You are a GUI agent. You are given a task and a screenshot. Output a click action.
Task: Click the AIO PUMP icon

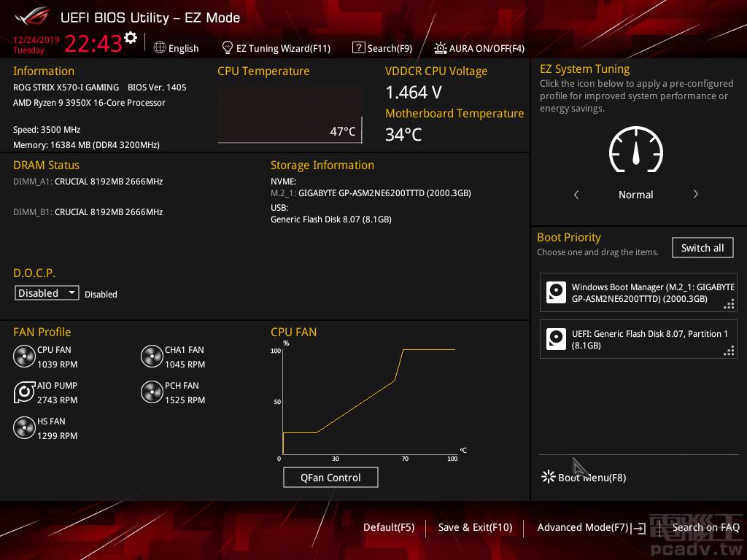click(x=24, y=392)
